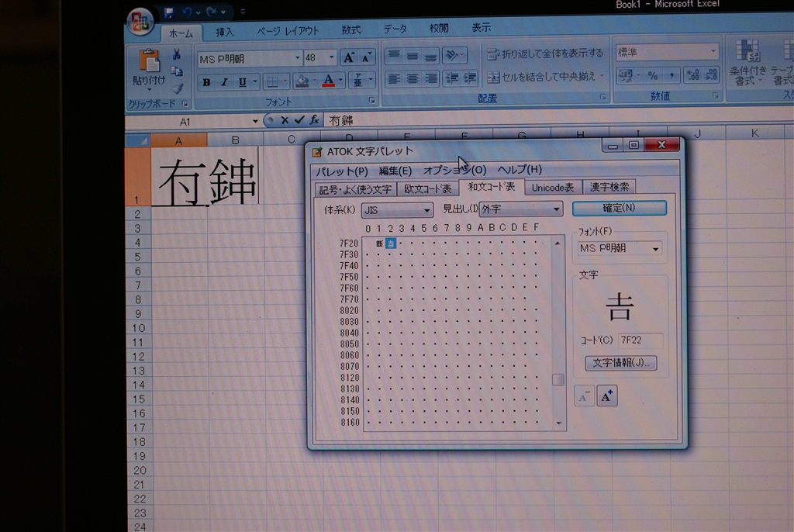Viewport: 794px width, 532px height.
Task: Apply red font color A
Action: 329,81
